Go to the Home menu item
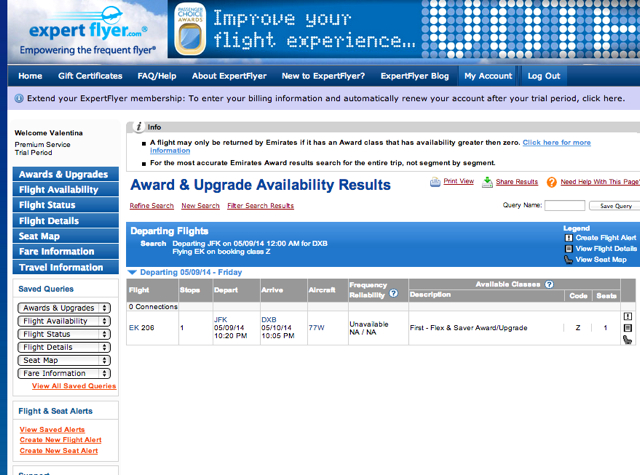Screen dimensions: 640x475 pos(30,76)
